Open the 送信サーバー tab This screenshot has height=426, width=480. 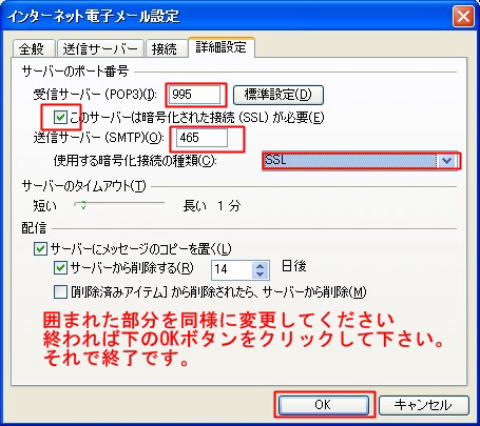coord(100,49)
